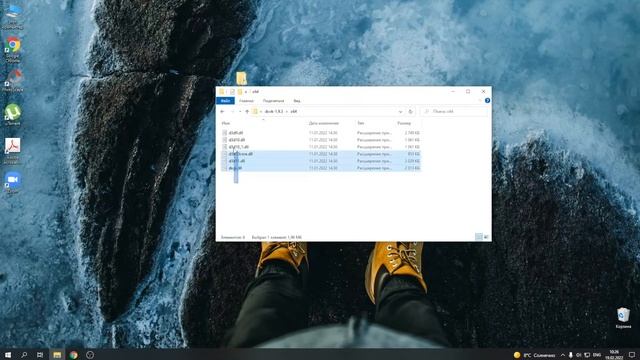The height and width of the screenshot is (360, 640).
Task: Open the network tray icon
Action: [x=587, y=355]
